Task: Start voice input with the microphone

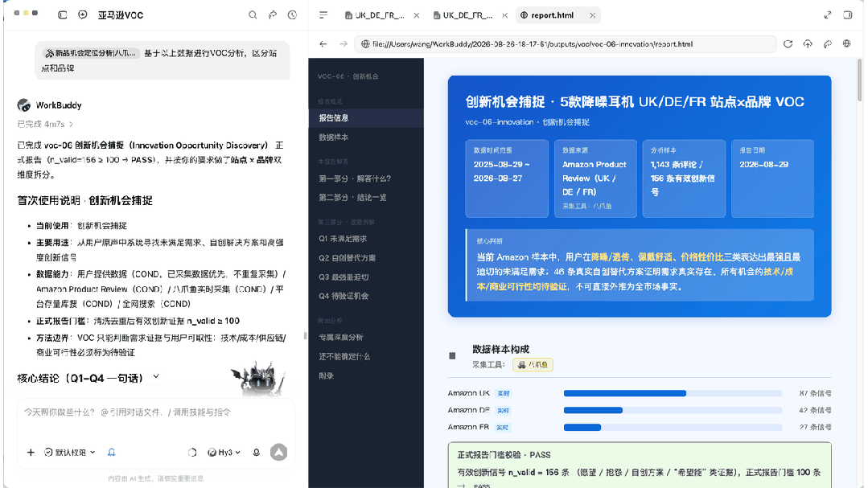Action: click(257, 453)
